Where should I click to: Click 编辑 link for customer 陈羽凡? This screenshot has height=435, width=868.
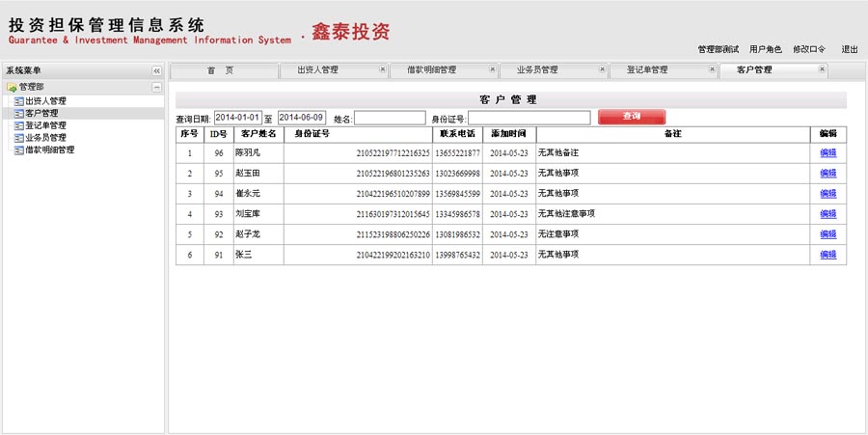coord(827,152)
